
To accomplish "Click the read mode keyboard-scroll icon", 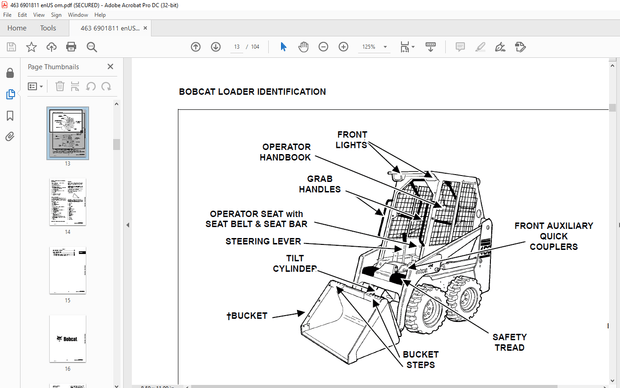I will tap(431, 47).
